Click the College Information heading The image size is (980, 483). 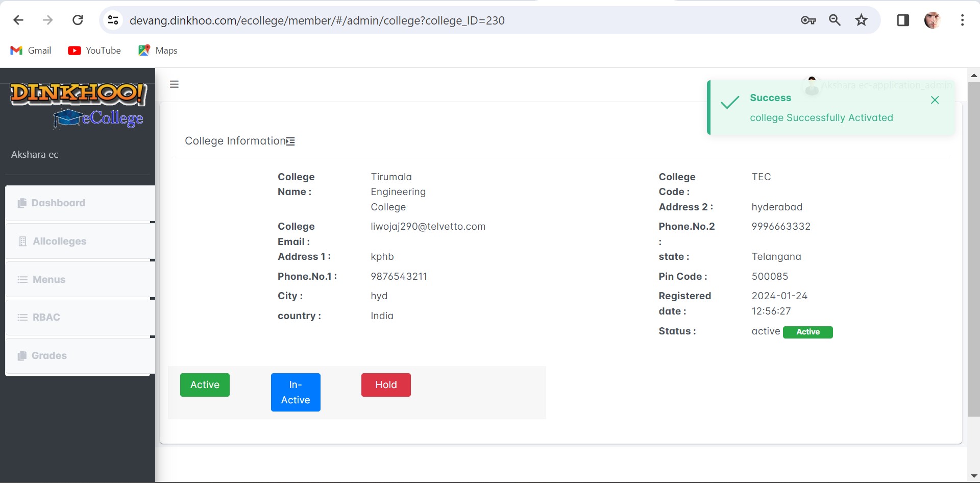(x=235, y=141)
